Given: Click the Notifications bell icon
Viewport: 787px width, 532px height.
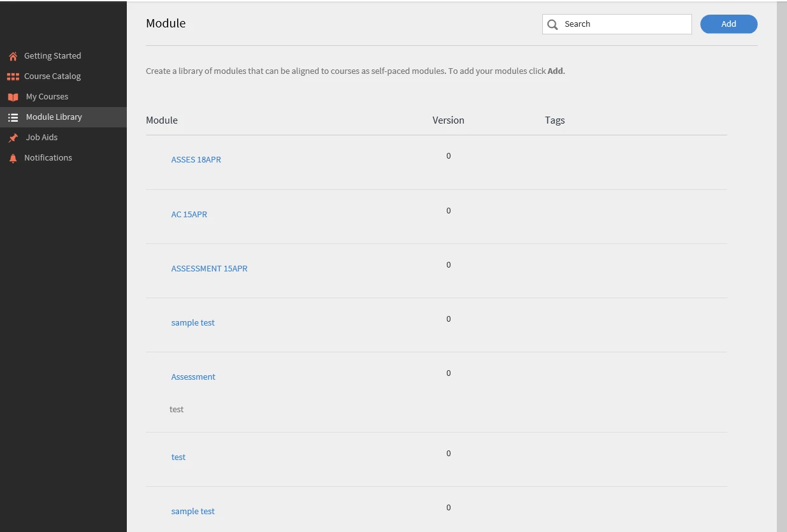Looking at the screenshot, I should [x=13, y=158].
